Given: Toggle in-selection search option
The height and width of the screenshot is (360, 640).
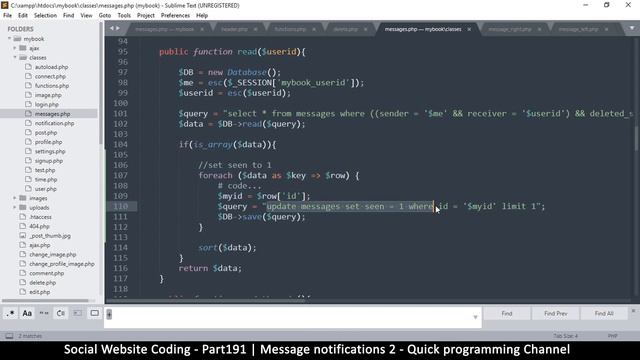Looking at the screenshot, I should [77, 313].
